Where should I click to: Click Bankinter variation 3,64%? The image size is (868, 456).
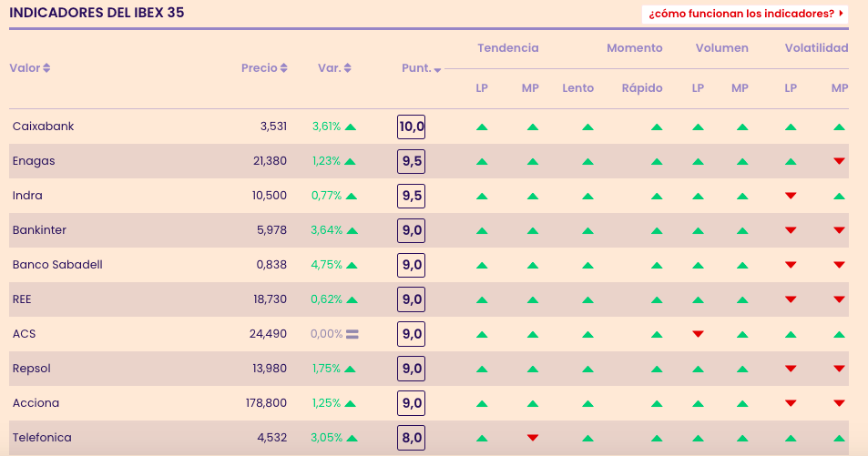[x=327, y=230]
